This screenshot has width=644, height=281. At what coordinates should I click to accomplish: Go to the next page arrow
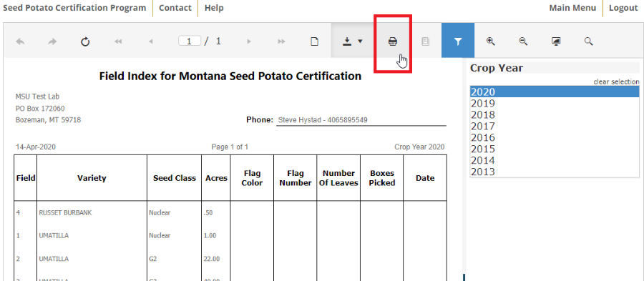pos(249,41)
